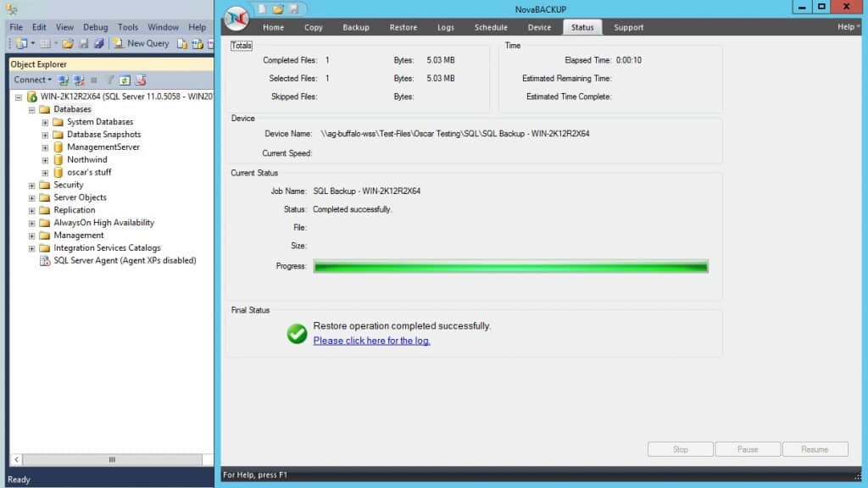Click the Resume button in NovaBACKUP

point(815,449)
